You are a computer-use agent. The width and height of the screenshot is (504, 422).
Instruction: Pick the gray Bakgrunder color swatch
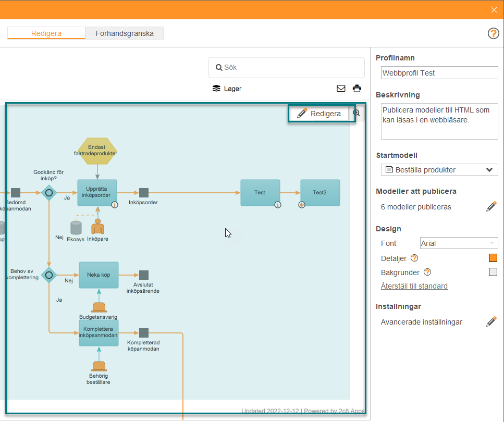493,272
